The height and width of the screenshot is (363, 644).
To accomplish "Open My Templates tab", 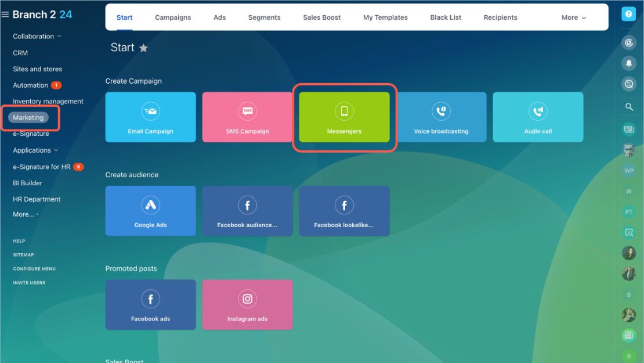I will 385,17.
